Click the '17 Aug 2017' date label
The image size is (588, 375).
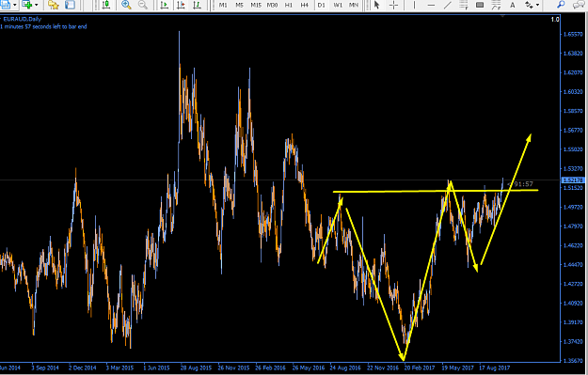click(x=494, y=367)
